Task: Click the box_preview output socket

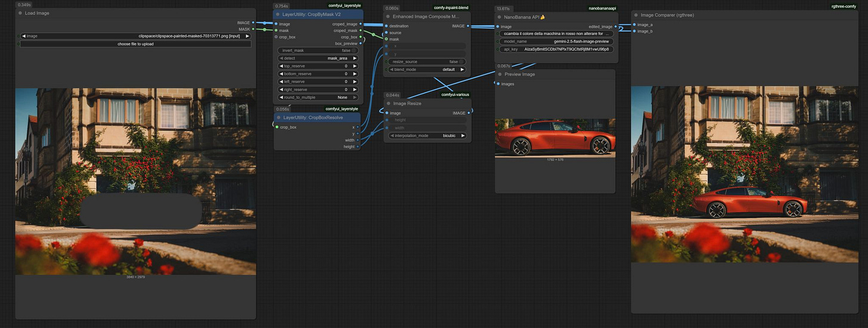Action: tap(361, 43)
